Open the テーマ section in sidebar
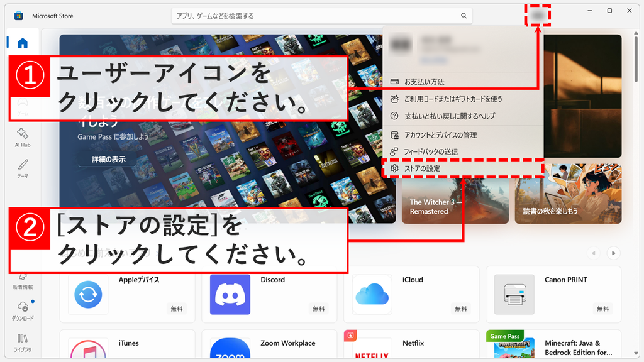This screenshot has width=644, height=362. point(23,169)
